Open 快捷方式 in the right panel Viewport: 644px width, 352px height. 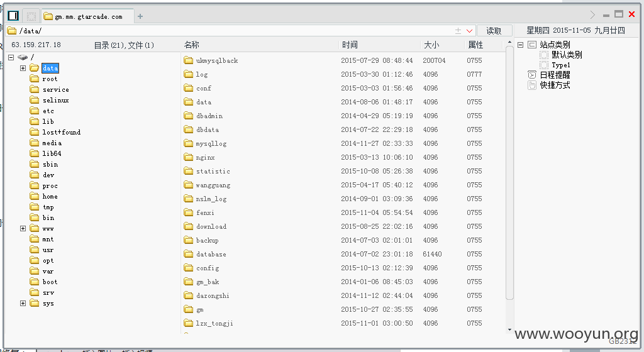(555, 85)
